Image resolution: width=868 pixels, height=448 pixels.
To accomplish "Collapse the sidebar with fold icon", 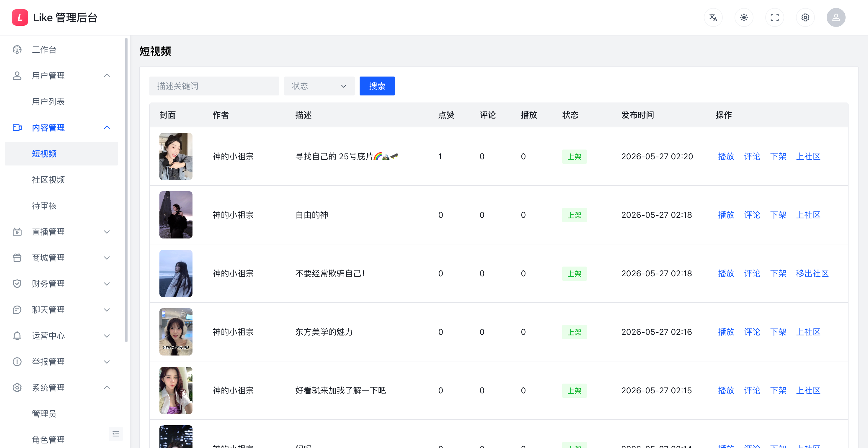I will click(x=115, y=434).
